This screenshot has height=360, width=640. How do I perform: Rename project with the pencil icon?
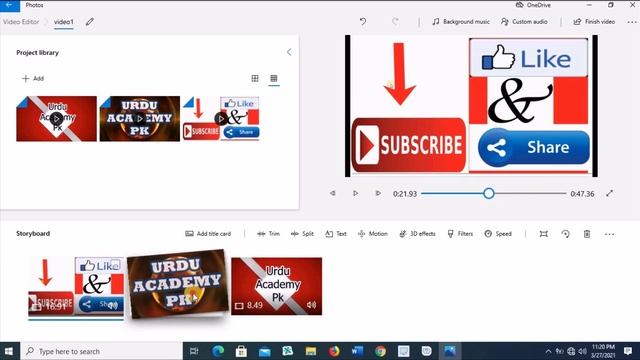(x=90, y=22)
